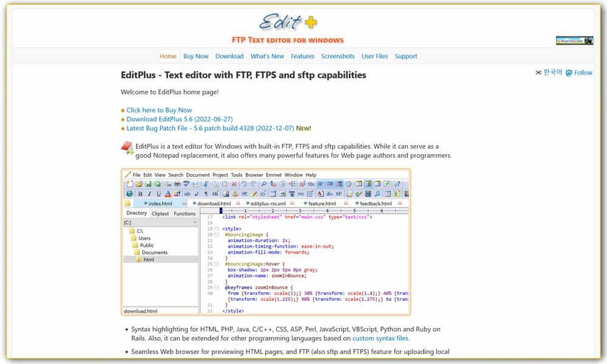Open Find using the magnifier toolbar icon
607x364 pixels.
[265, 184]
